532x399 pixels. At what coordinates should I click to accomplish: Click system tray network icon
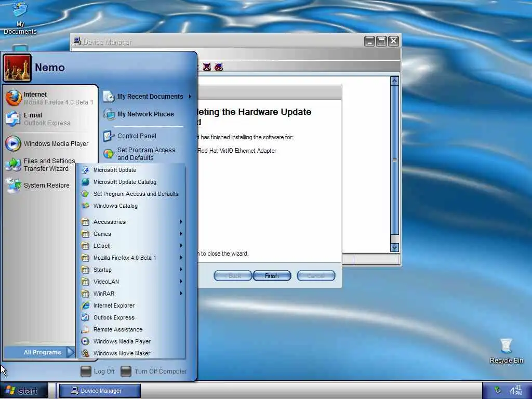[497, 391]
